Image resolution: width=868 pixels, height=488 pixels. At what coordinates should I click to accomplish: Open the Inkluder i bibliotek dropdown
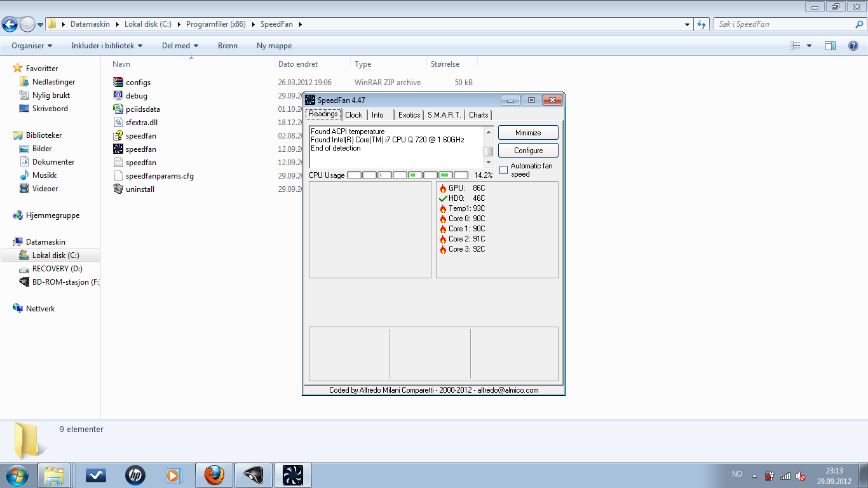point(107,46)
